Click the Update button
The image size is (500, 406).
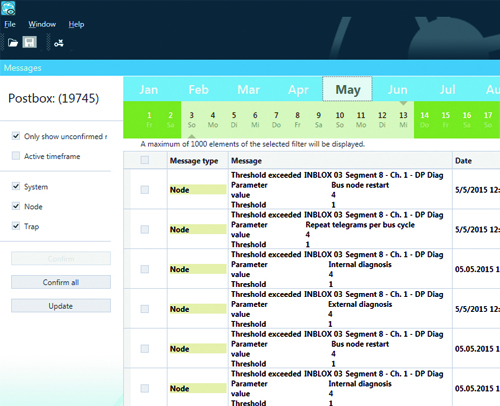click(x=61, y=306)
